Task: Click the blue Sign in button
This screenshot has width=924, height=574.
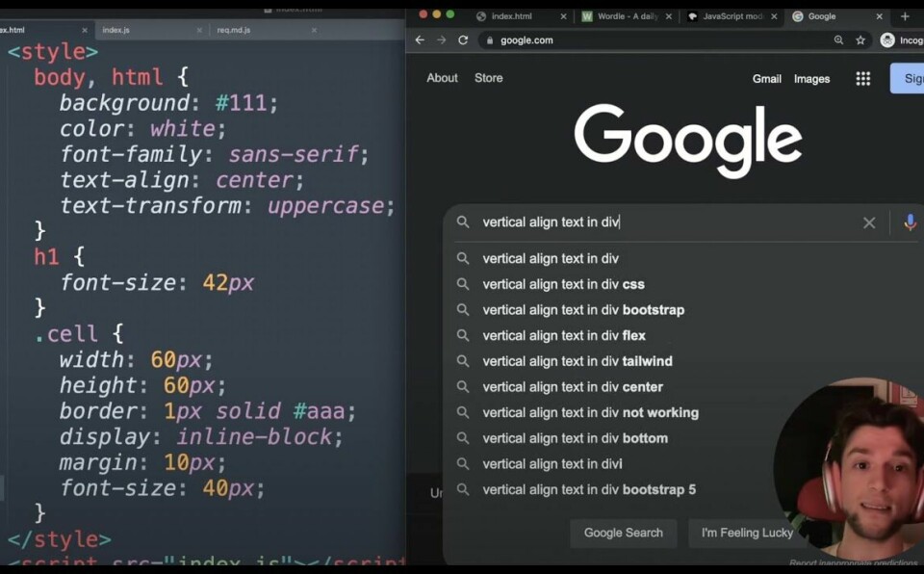Action: coord(908,78)
